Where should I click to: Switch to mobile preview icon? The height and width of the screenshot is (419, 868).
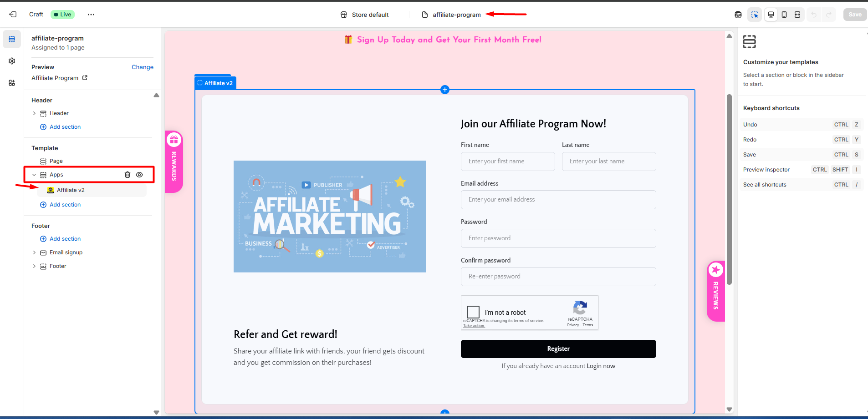pyautogui.click(x=784, y=15)
